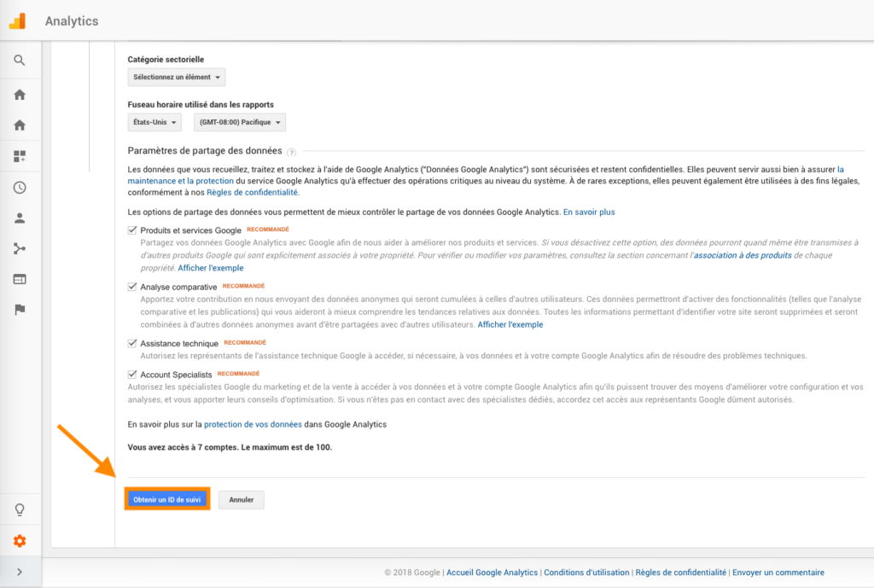
Task: Open the admin gear icon
Action: coord(20,540)
